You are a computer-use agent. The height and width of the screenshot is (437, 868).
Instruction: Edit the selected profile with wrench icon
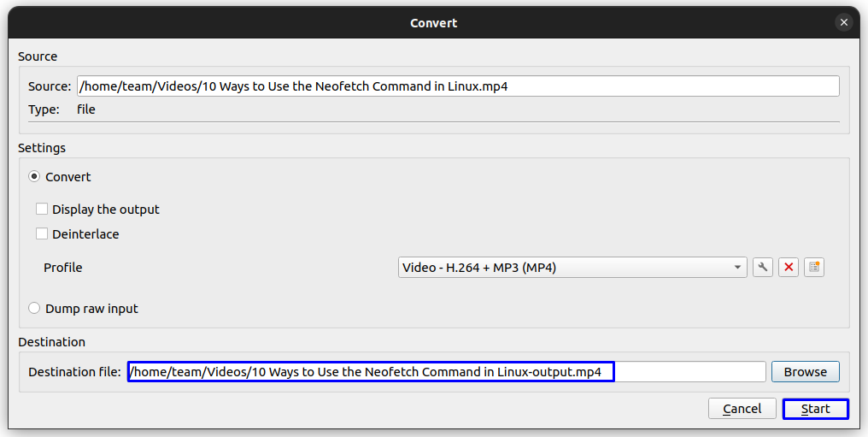click(x=763, y=268)
